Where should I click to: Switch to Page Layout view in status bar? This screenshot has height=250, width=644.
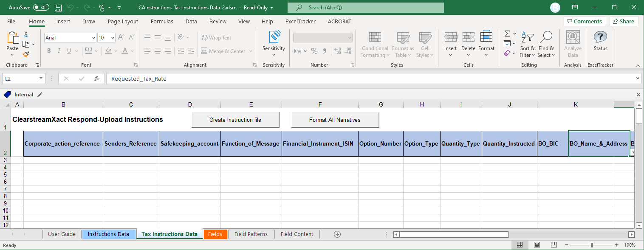click(x=537, y=245)
